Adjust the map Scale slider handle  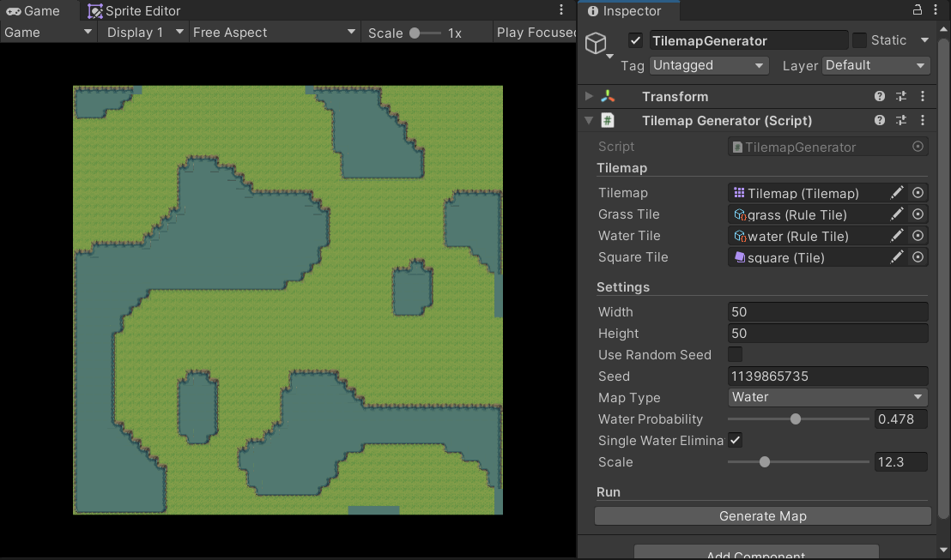pos(764,462)
